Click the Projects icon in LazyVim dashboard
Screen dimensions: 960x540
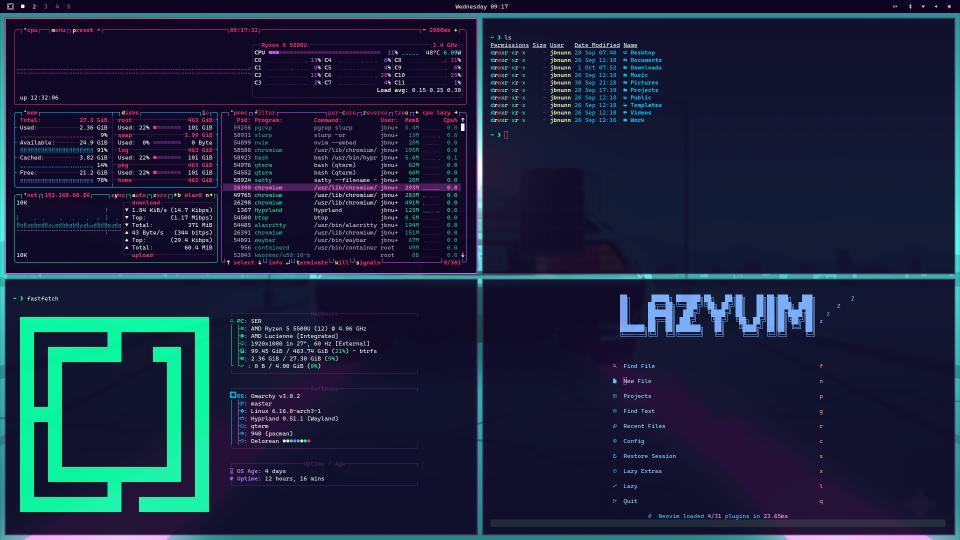point(615,396)
